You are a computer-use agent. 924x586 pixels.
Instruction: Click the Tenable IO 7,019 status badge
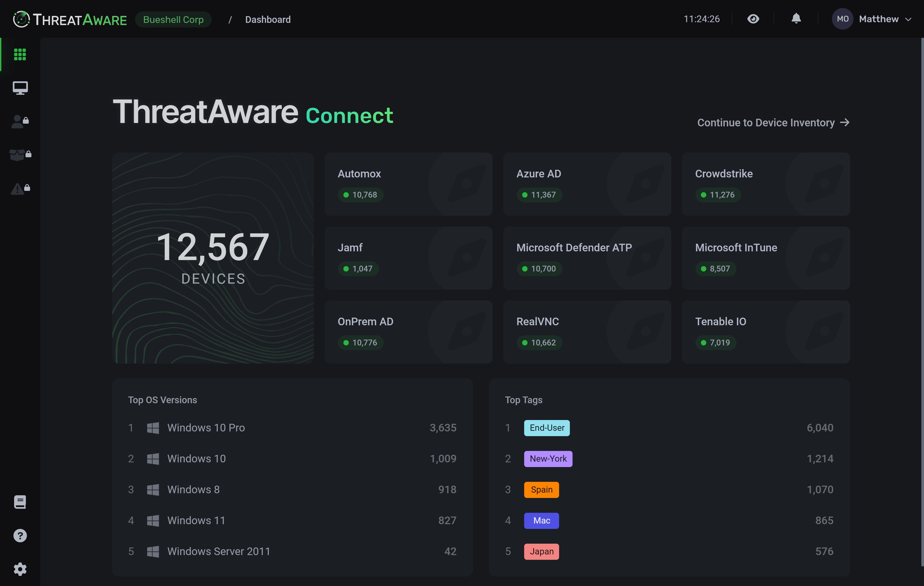pos(716,343)
